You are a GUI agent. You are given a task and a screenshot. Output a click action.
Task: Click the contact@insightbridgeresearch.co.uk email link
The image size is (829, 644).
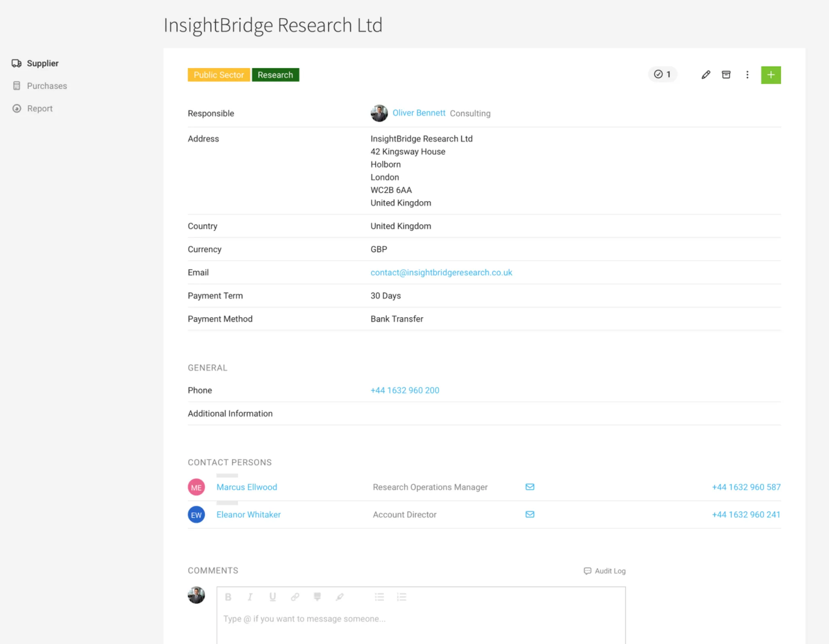[441, 273]
